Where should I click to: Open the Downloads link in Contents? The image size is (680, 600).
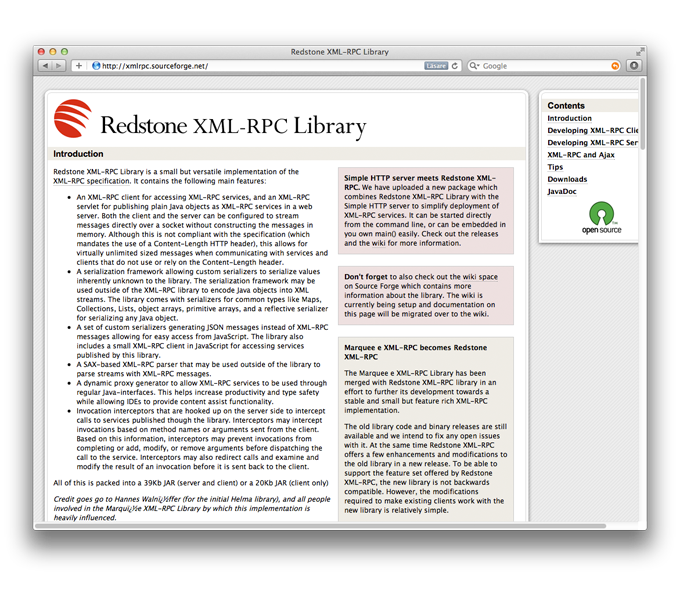pyautogui.click(x=567, y=179)
